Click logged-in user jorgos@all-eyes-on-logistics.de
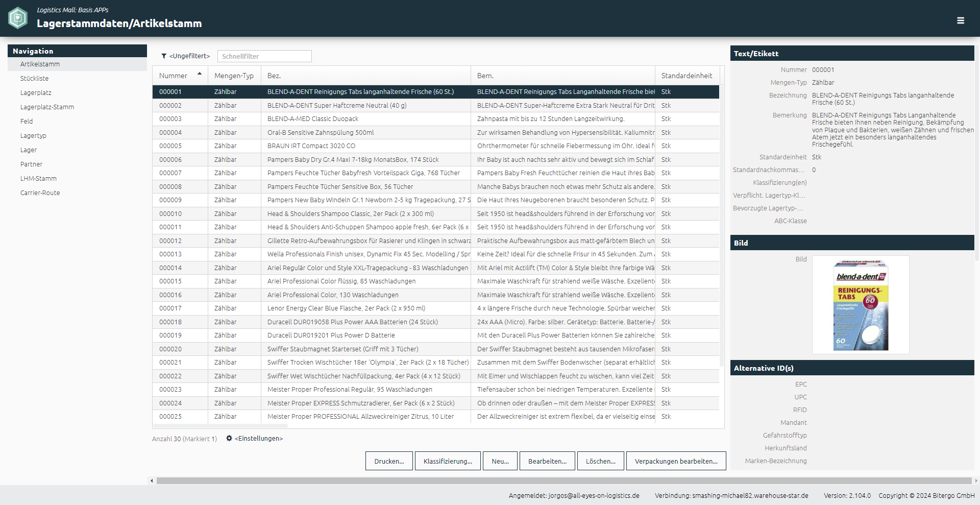The width and height of the screenshot is (980, 505). point(574,495)
